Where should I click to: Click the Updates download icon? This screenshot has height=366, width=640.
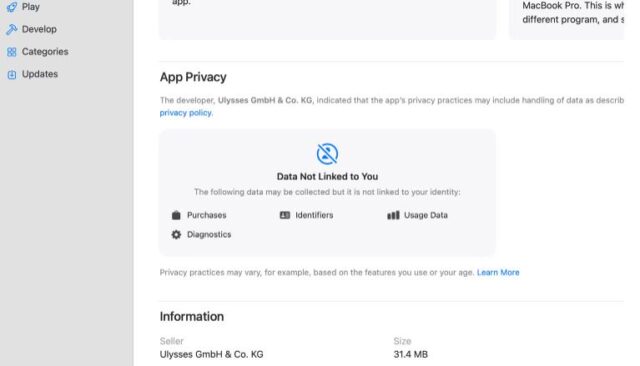(12, 74)
